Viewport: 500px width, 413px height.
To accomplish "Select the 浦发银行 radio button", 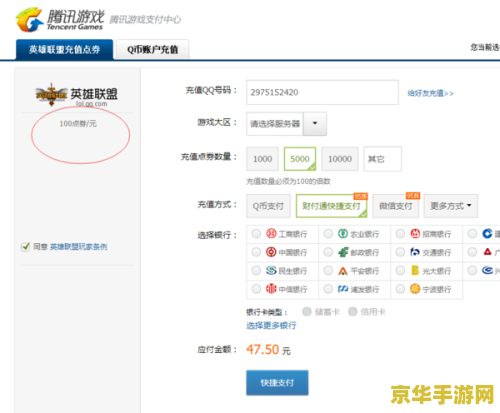I will click(328, 289).
